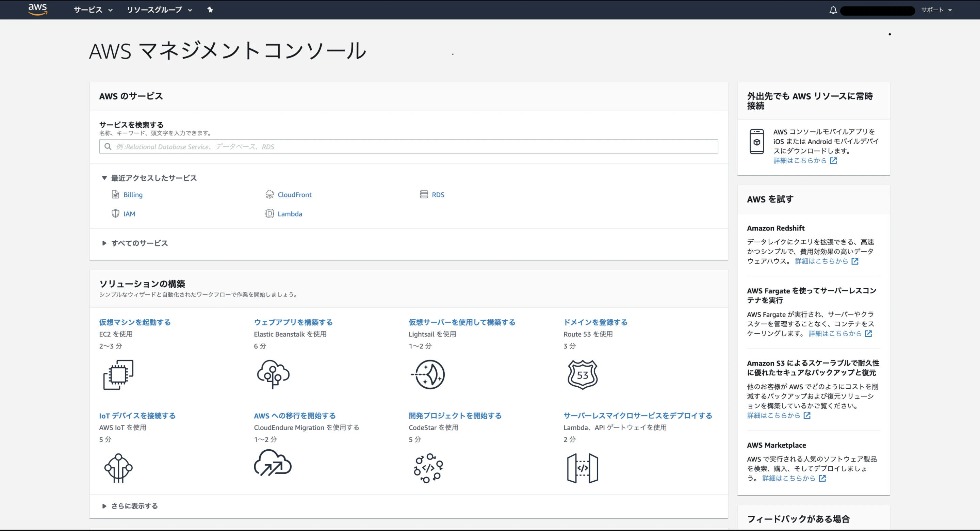980x531 pixels.
Task: Click the CloudFront cloud icon
Action: point(270,194)
